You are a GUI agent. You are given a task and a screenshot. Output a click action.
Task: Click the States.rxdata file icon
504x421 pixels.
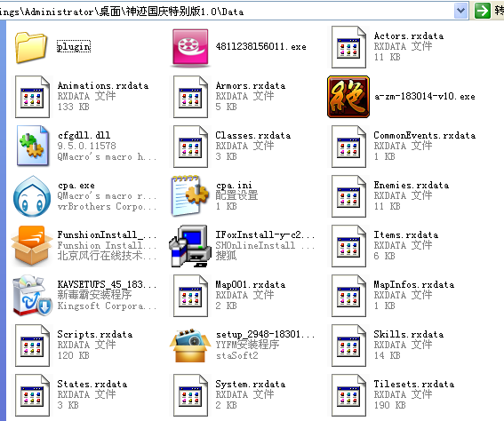pos(32,395)
